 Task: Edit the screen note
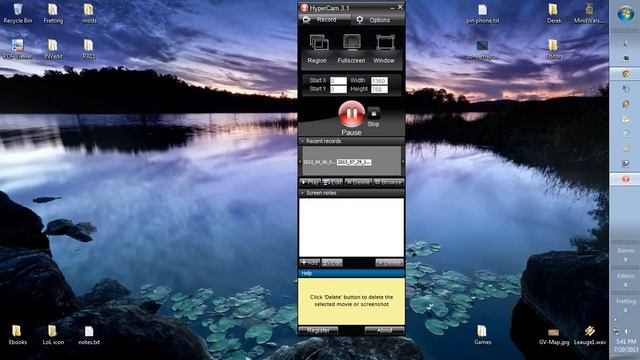coord(332,262)
